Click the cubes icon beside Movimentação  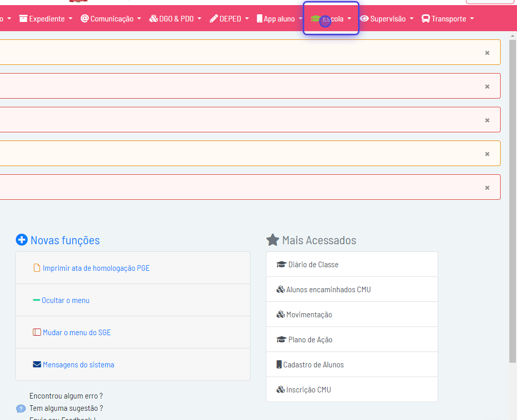(281, 314)
